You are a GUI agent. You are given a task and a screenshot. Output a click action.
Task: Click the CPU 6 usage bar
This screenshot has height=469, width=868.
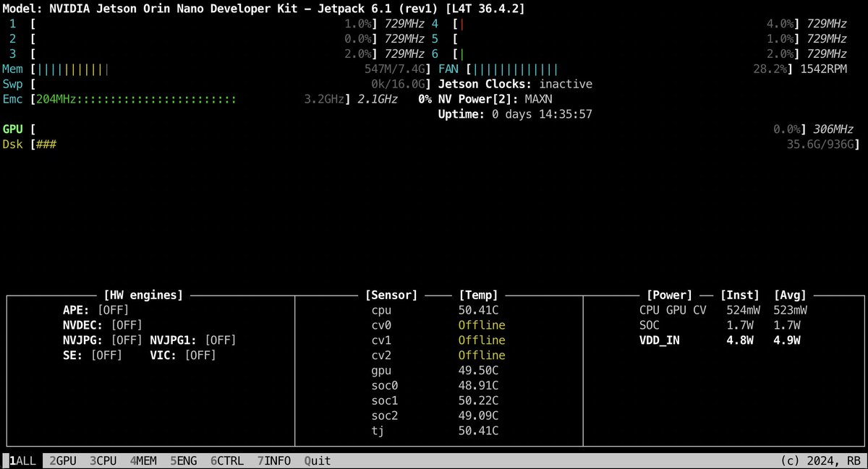pyautogui.click(x=628, y=54)
